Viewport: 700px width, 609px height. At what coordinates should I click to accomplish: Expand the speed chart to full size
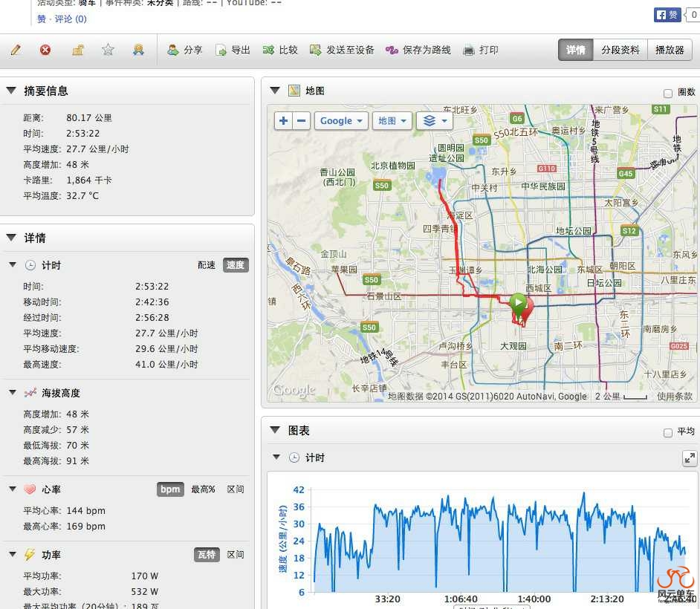[689, 458]
